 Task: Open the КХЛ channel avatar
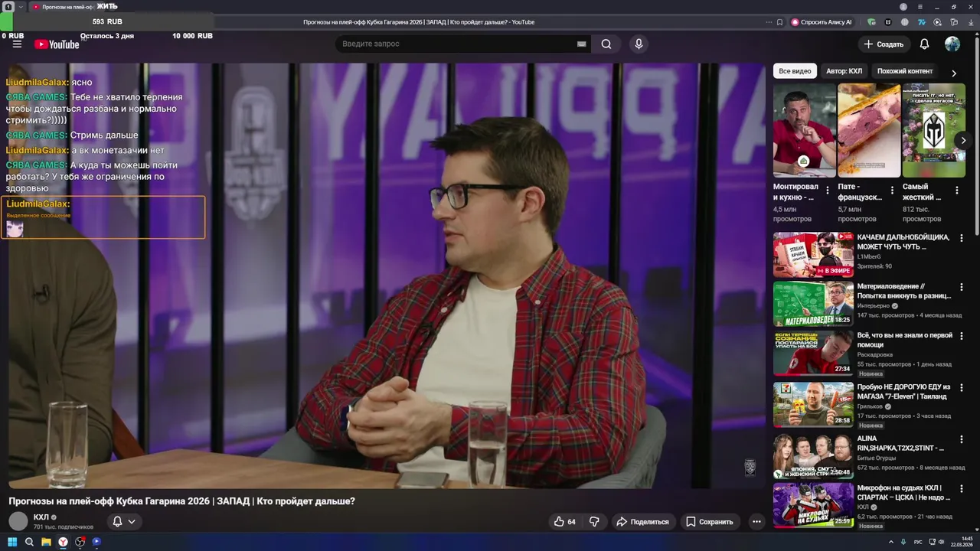pos(18,521)
